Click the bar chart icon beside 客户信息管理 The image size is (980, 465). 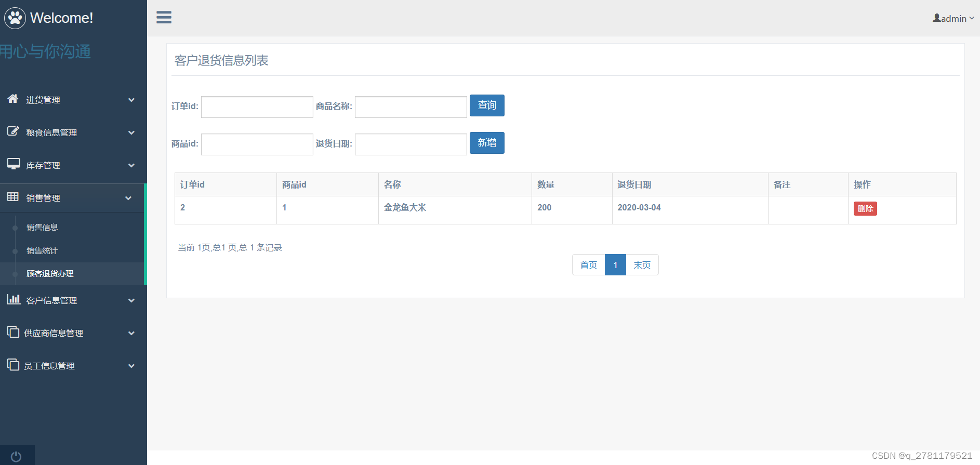[x=14, y=299]
